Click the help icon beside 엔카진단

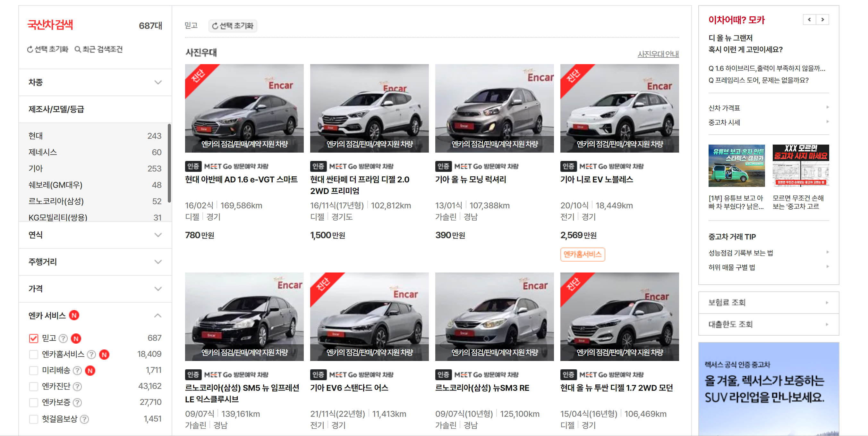click(78, 387)
